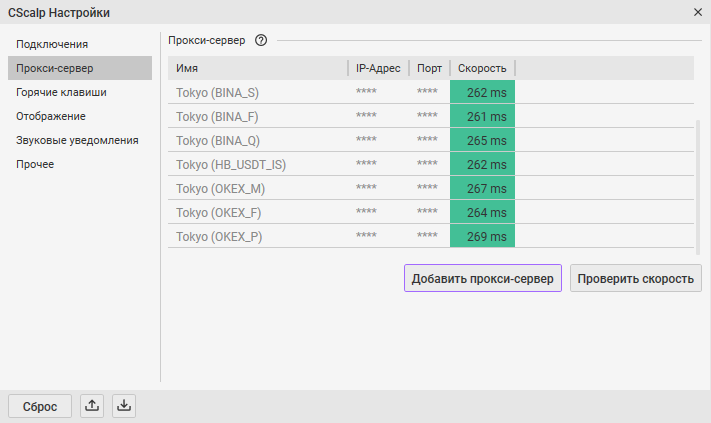Click the Добавить прокси-сервер button
Screen dimensions: 711x423
pyautogui.click(x=483, y=278)
